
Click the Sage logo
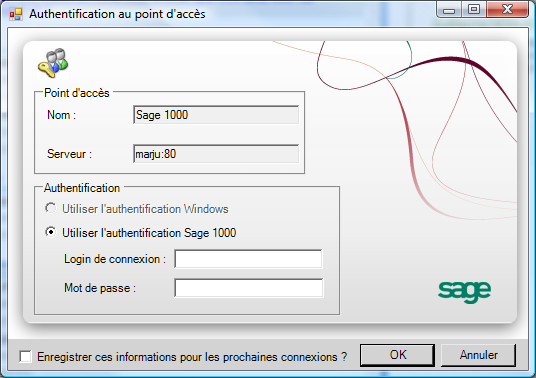[464, 292]
